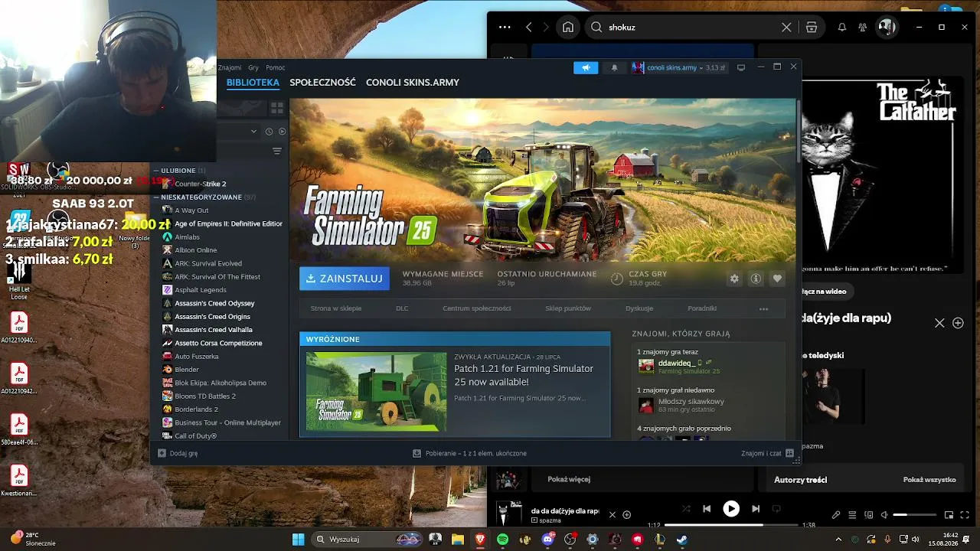Open Spotify lyrics microphone icon
The width and height of the screenshot is (980, 551).
coord(836,515)
